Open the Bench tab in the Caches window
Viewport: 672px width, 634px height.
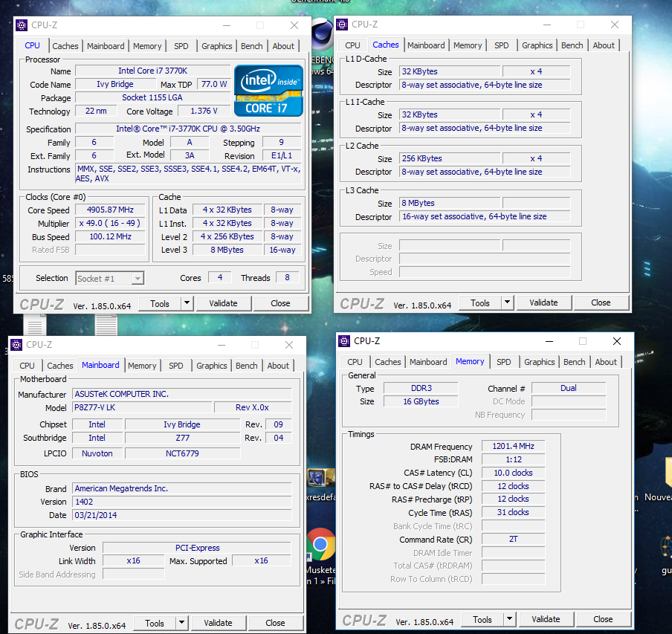coord(572,45)
